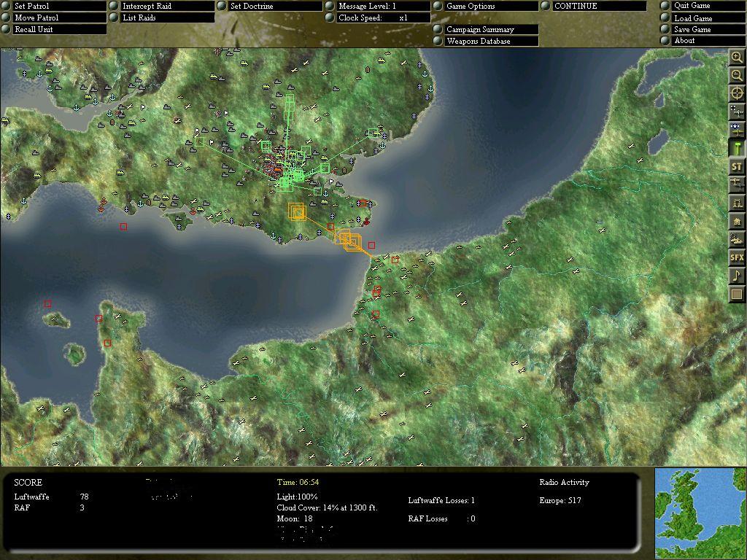Toggle the green T sidebar button
Image resolution: width=747 pixels, height=560 pixels.
(737, 148)
